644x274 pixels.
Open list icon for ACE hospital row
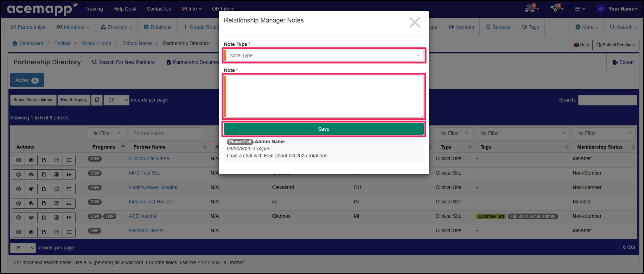(x=69, y=218)
